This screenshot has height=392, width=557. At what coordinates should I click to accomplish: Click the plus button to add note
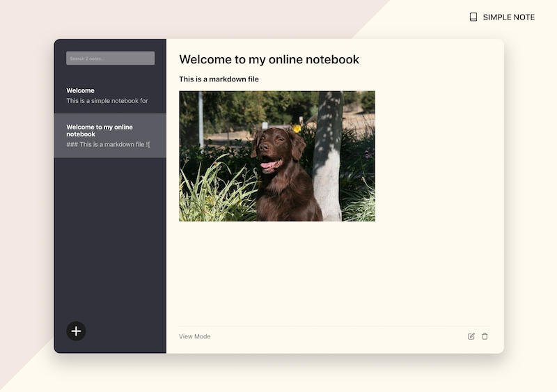tap(76, 331)
